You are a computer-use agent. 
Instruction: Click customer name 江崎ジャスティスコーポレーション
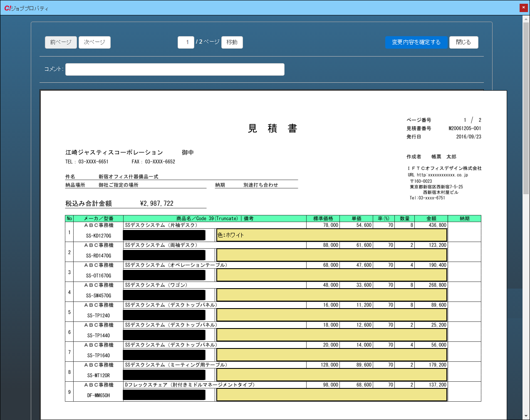point(114,153)
